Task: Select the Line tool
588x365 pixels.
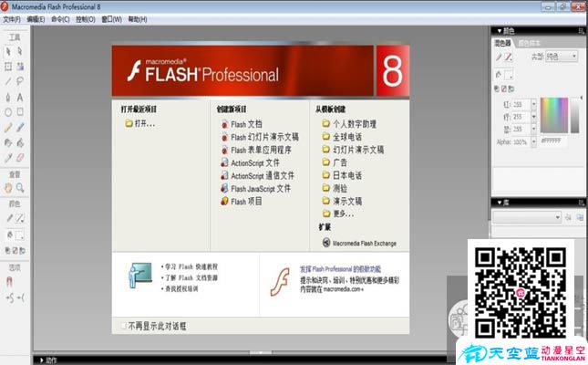Action: (x=8, y=81)
